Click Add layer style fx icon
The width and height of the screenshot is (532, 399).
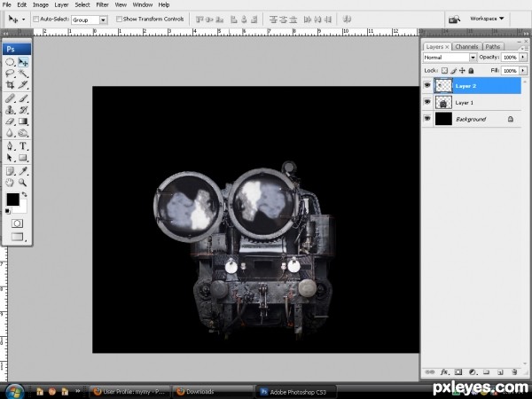point(444,372)
